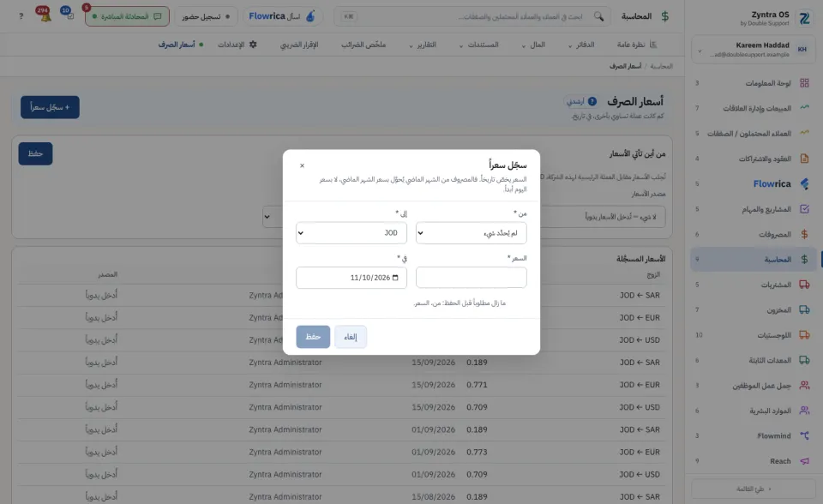Expand the المال menu

[x=533, y=45]
